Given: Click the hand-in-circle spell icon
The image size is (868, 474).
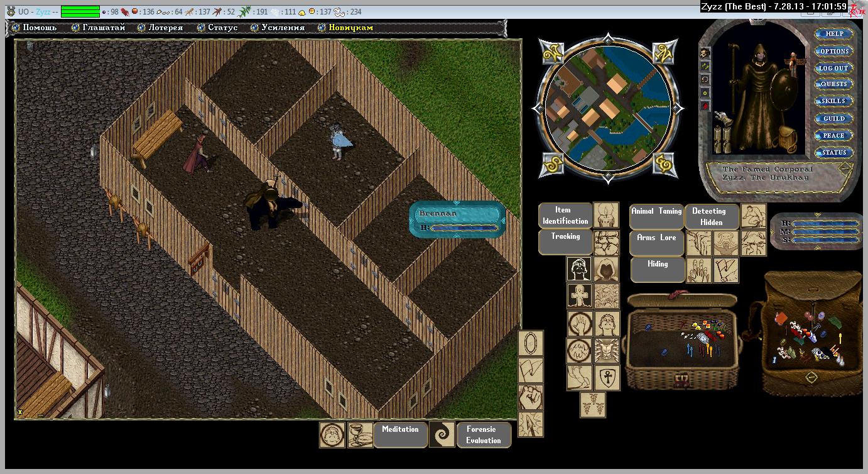Looking at the screenshot, I should pyautogui.click(x=579, y=324).
